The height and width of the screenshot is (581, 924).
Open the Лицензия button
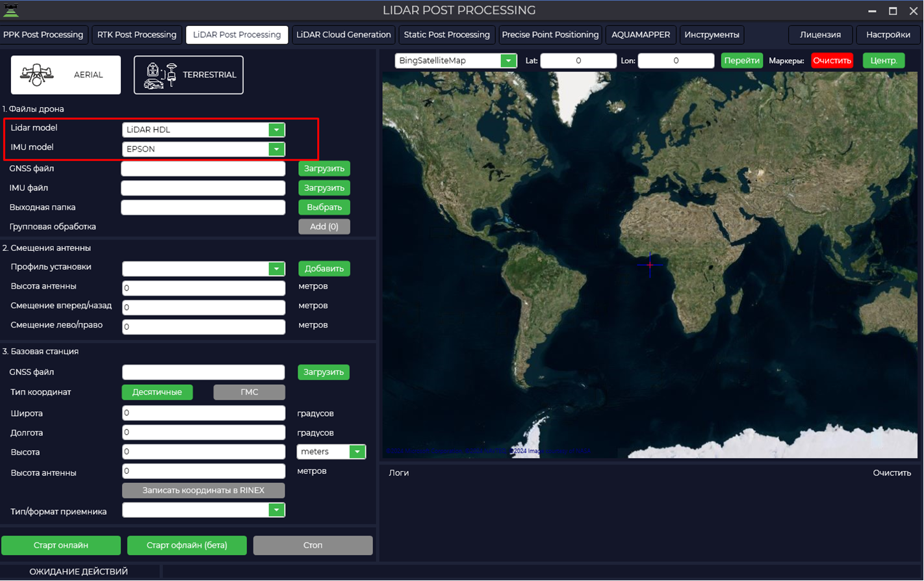820,34
